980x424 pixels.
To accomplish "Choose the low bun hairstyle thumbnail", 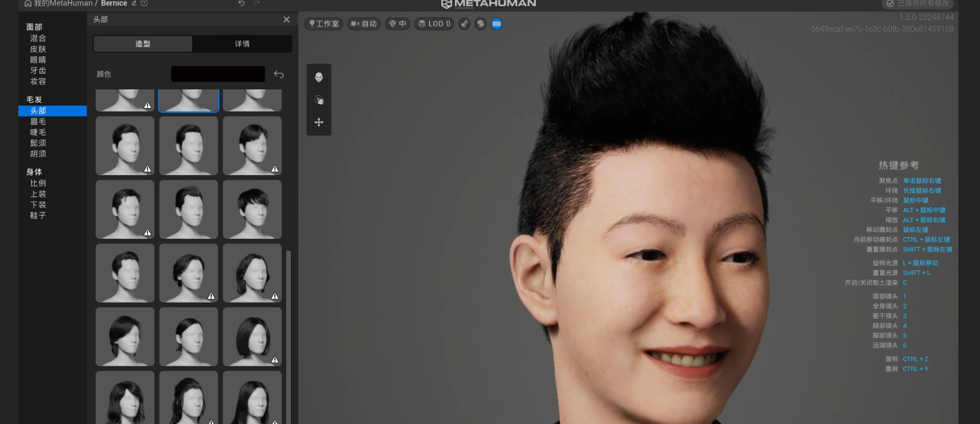I will pyautogui.click(x=188, y=337).
